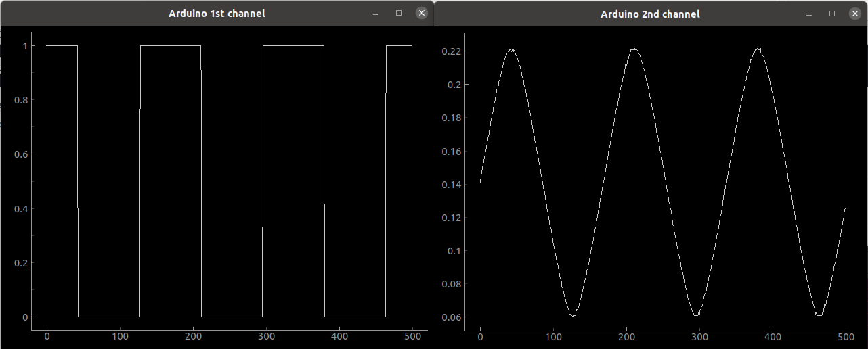Image resolution: width=868 pixels, height=349 pixels.
Task: Close the Arduino 1st channel window
Action: [x=421, y=13]
